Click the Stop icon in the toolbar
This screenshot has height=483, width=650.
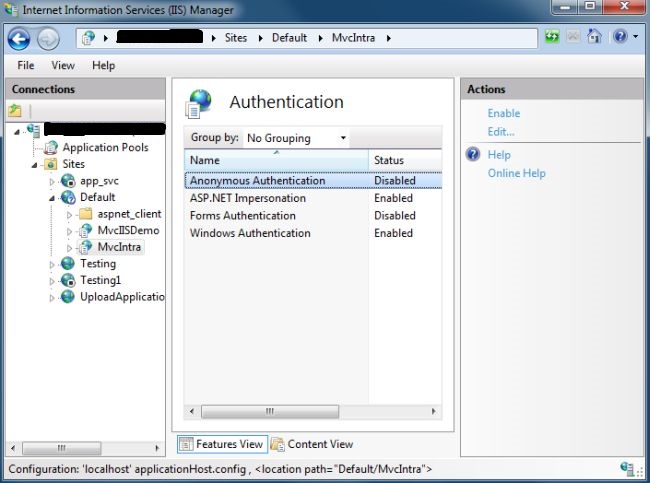click(x=573, y=37)
